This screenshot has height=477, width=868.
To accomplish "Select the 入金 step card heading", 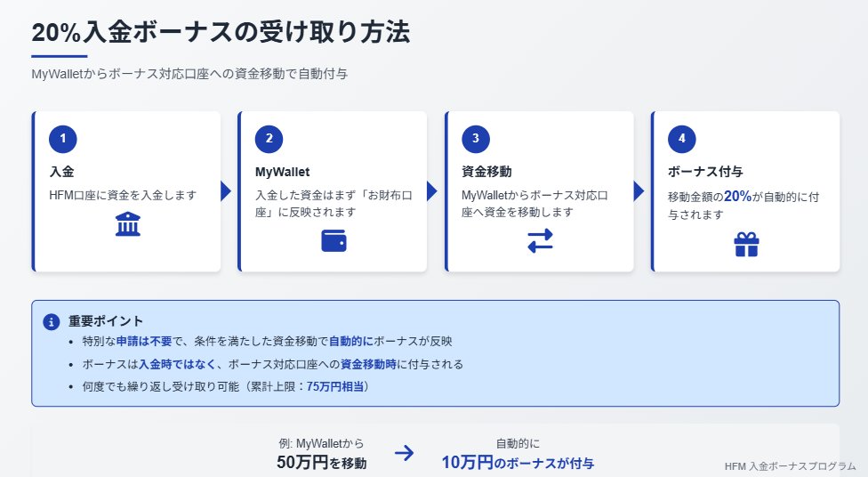I will pos(61,172).
